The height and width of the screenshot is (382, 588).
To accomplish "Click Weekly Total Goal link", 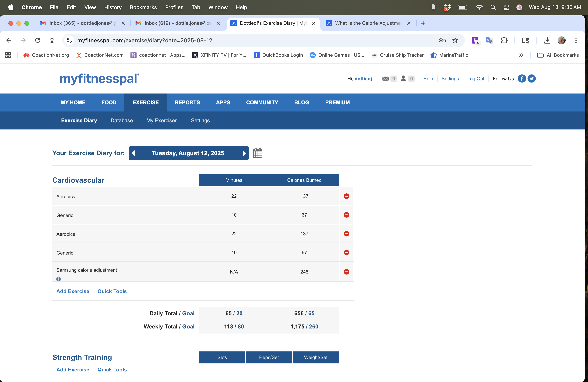I will tap(188, 326).
